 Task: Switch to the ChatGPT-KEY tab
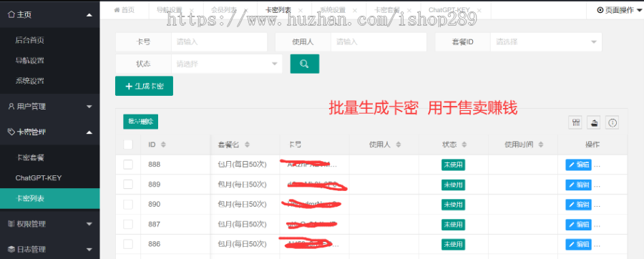449,10
